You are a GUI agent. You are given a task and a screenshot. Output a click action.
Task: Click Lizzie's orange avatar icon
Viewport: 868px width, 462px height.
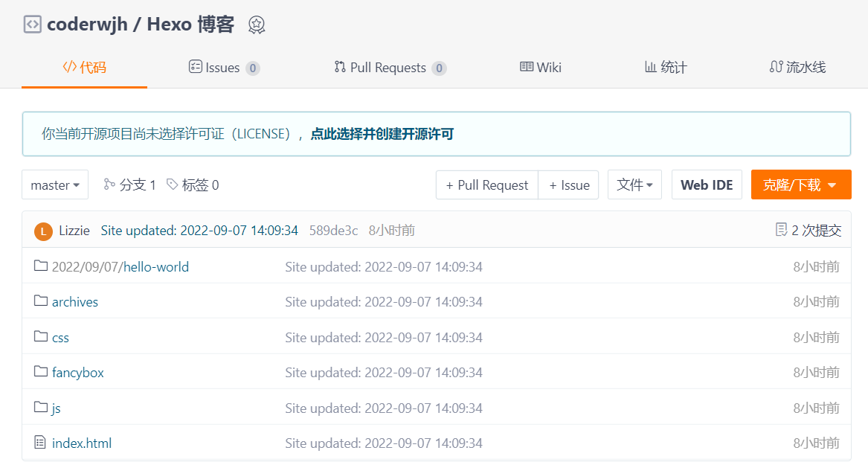[43, 231]
